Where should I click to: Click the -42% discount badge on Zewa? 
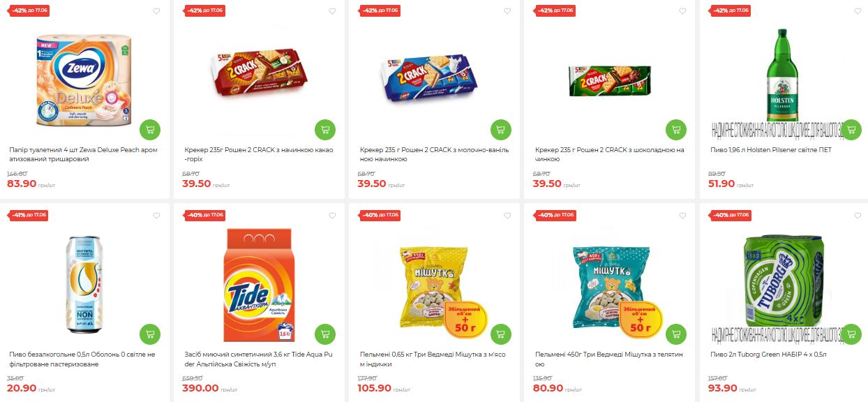click(28, 10)
